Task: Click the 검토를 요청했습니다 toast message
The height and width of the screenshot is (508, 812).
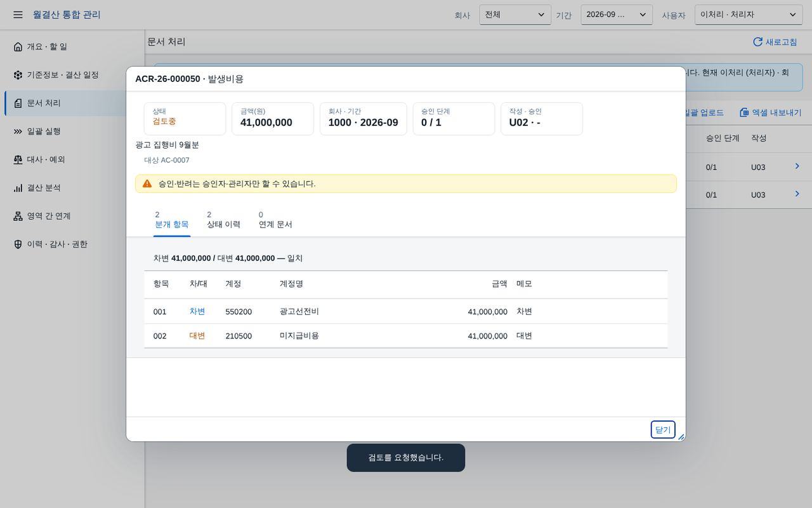Action: pos(406,458)
